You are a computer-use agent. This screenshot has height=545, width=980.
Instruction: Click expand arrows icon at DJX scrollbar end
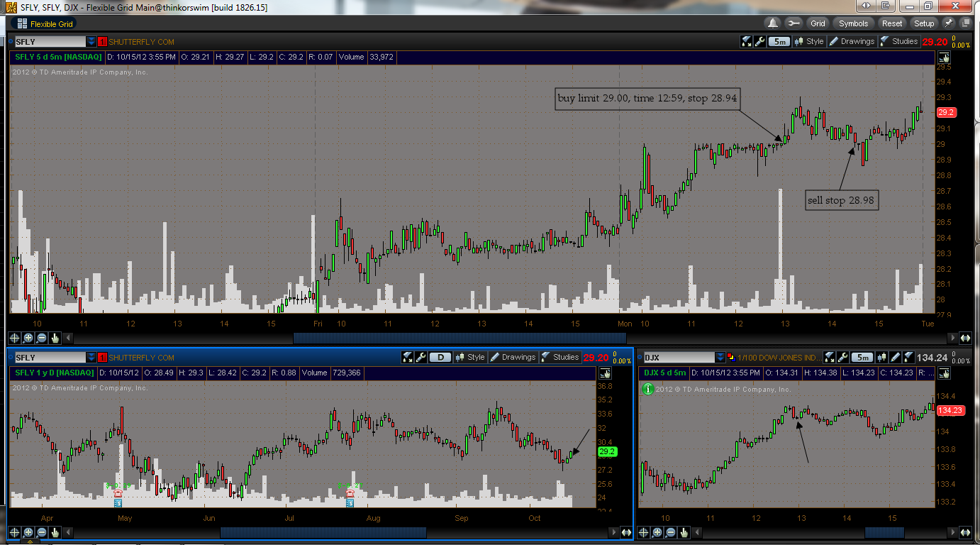[965, 532]
